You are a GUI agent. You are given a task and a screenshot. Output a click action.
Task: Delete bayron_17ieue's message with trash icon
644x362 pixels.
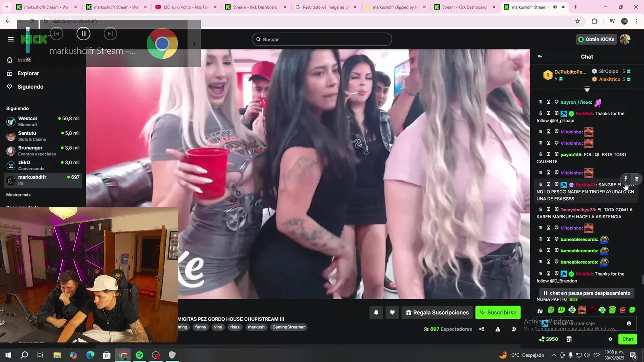coord(541,102)
